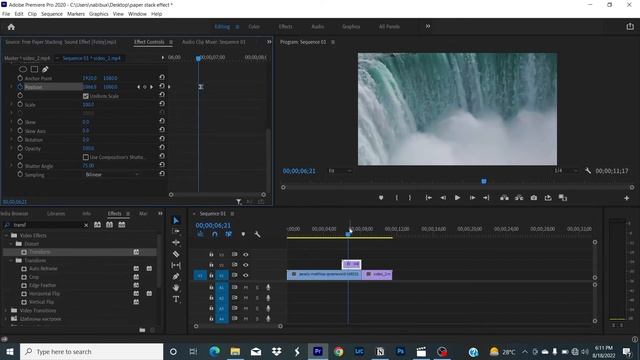The image size is (640, 360).
Task: Click the Lift button in Program monitor
Action: pos(504,198)
